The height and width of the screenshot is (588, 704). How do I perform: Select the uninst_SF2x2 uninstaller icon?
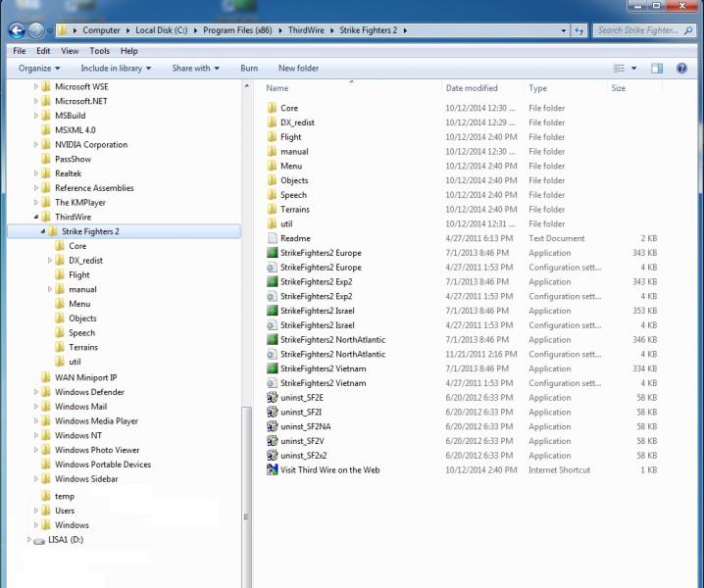pyautogui.click(x=272, y=455)
